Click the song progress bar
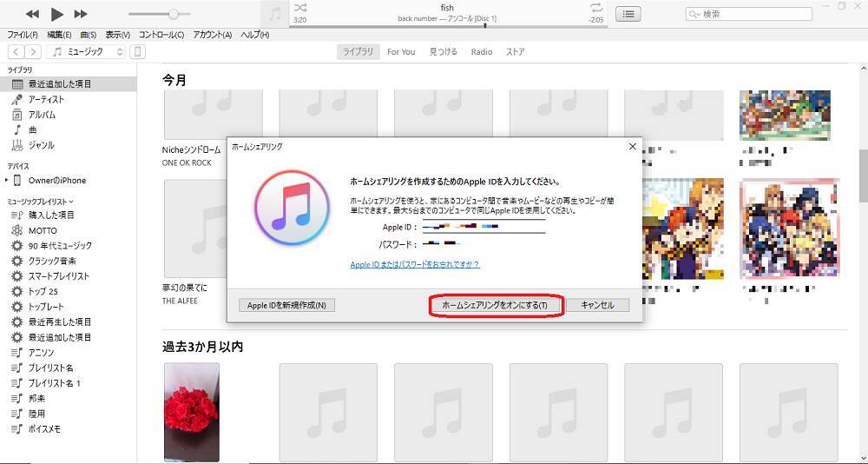Screen dimensions: 868x464 point(449,26)
